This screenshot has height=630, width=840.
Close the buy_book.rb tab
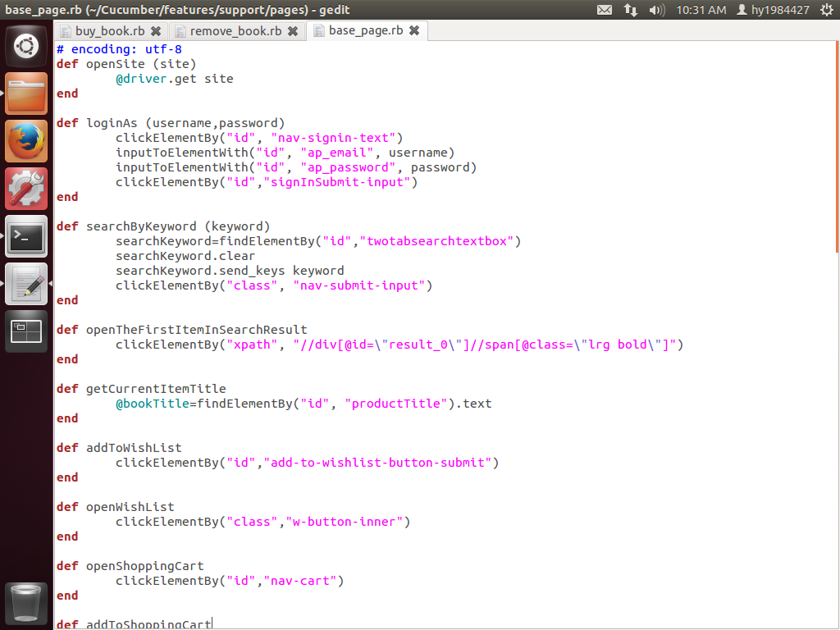(156, 31)
